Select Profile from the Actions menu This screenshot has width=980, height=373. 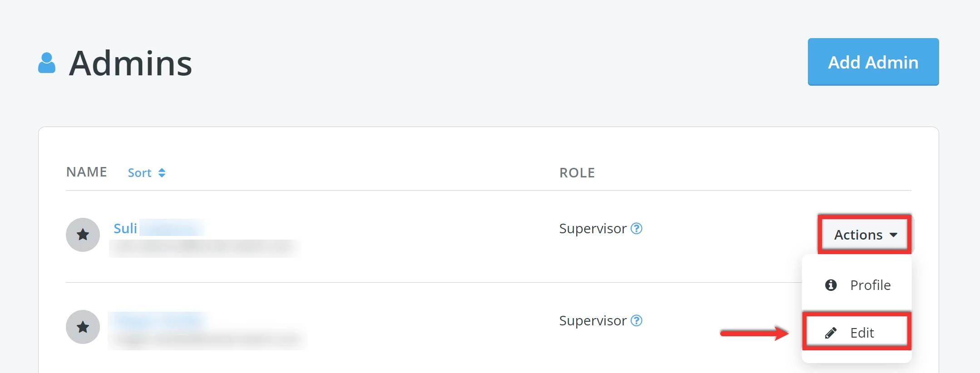coord(870,285)
